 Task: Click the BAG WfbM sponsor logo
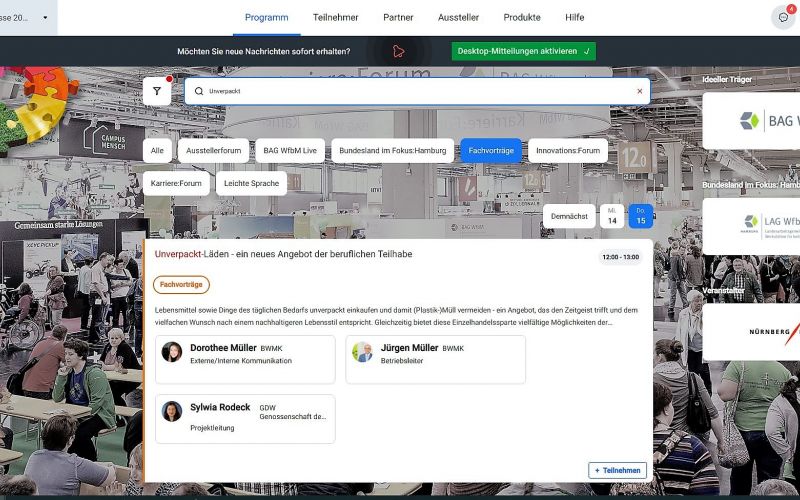[752, 121]
